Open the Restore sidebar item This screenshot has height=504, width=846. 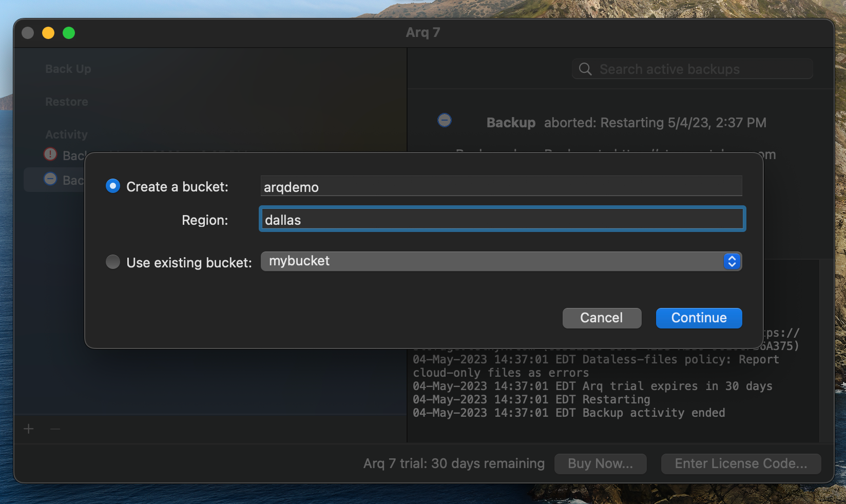click(x=67, y=102)
